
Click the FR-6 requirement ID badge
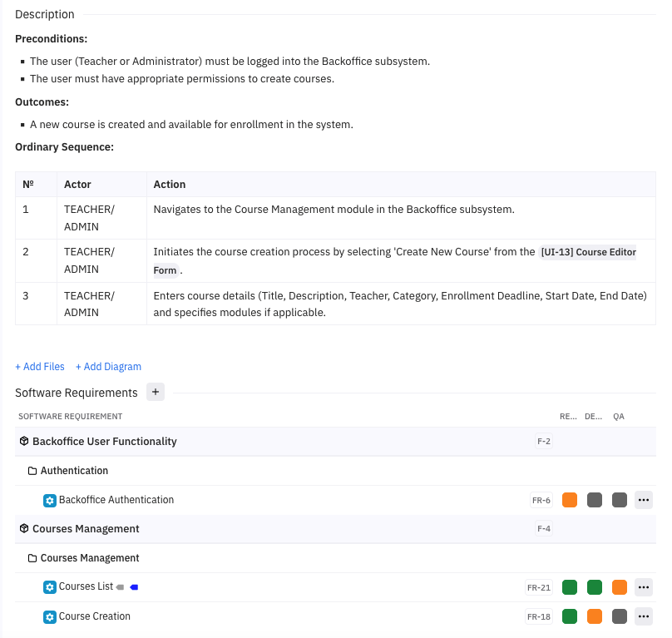coord(541,501)
